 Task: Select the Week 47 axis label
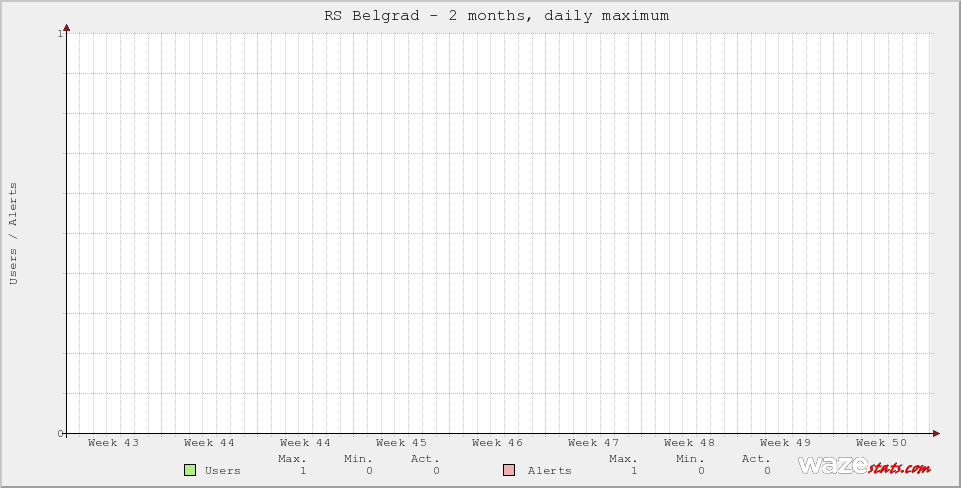click(593, 443)
